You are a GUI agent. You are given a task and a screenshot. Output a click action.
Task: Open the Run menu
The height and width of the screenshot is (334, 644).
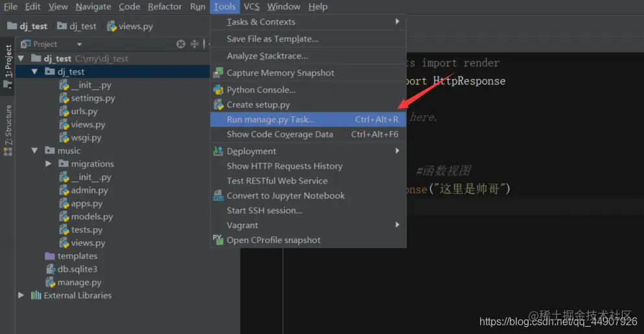point(198,6)
